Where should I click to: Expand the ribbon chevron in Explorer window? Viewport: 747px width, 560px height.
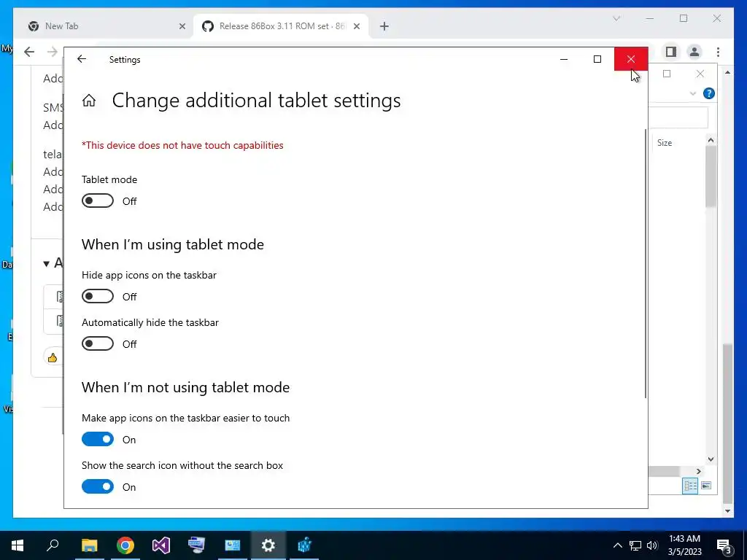[693, 93]
